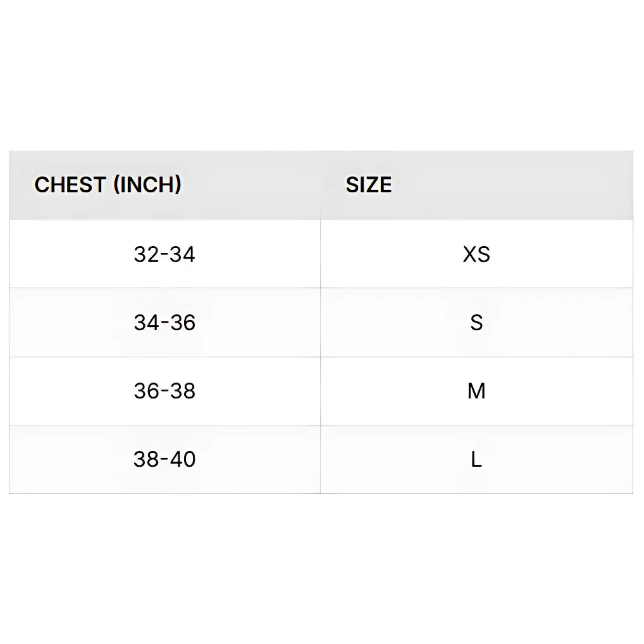Click the word (INCH) in the header

148,185
